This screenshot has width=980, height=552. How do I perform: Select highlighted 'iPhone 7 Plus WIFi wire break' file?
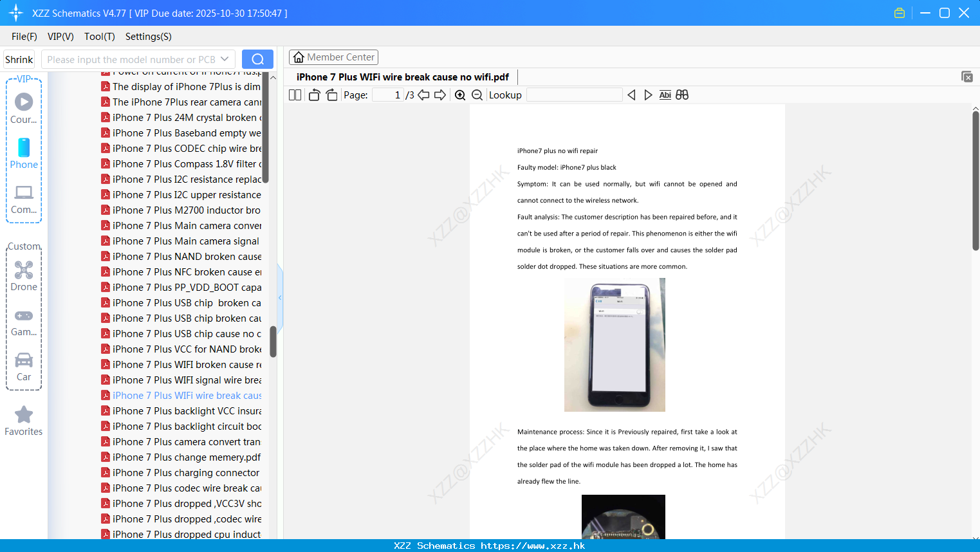pos(181,396)
